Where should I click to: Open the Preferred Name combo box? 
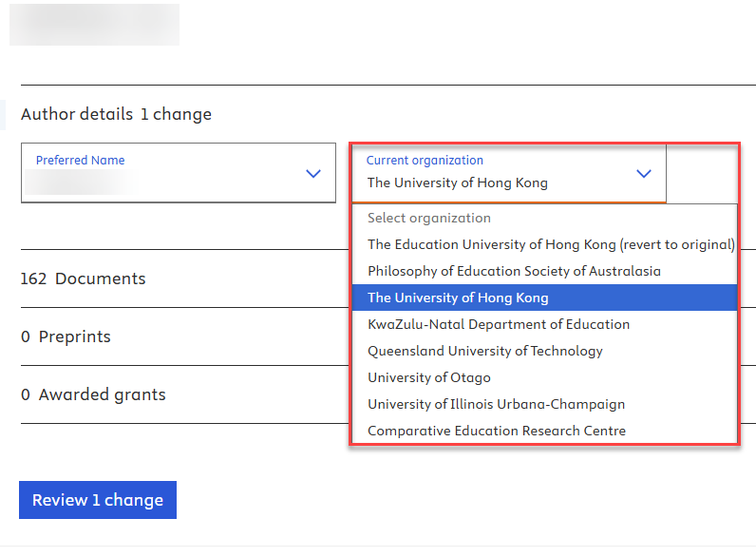tap(178, 173)
